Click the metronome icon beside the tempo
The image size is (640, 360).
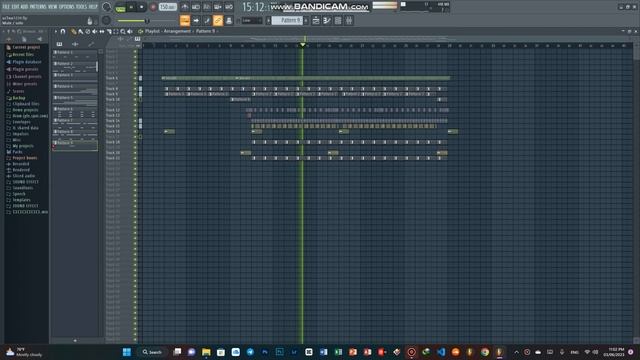185,7
